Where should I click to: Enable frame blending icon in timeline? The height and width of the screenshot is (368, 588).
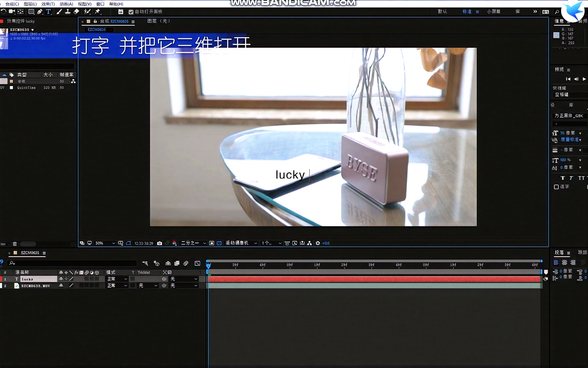[177, 263]
